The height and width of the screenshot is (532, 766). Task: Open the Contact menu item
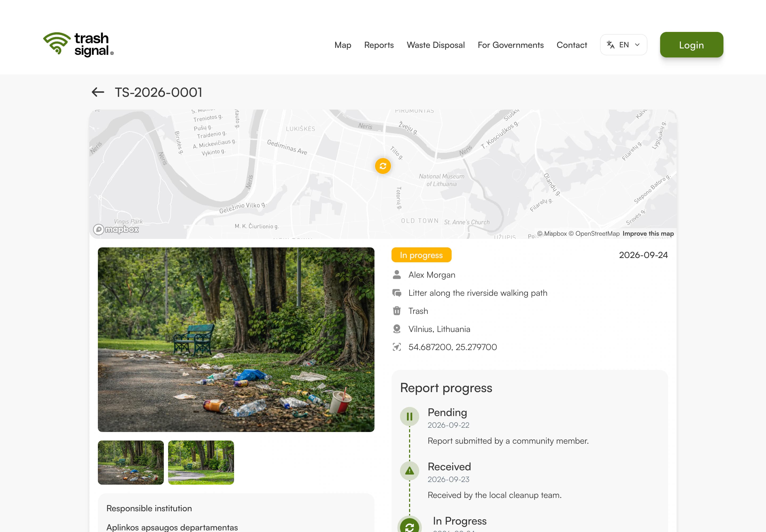572,45
